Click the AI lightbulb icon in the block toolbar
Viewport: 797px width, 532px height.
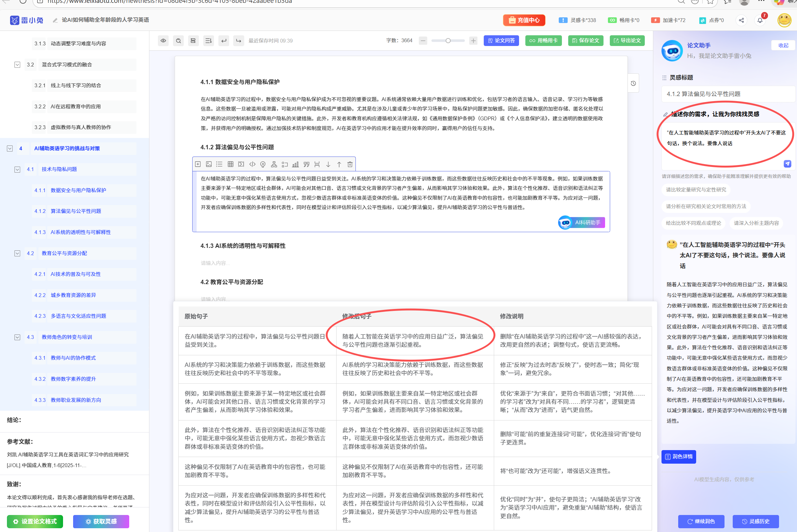click(x=263, y=164)
